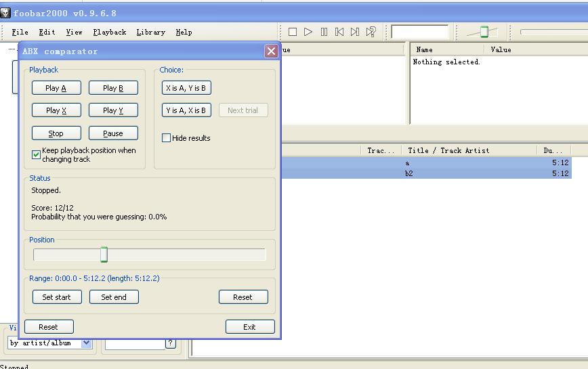The image size is (588, 369).
Task: Click the Pause button in ABX comparator
Action: [113, 133]
